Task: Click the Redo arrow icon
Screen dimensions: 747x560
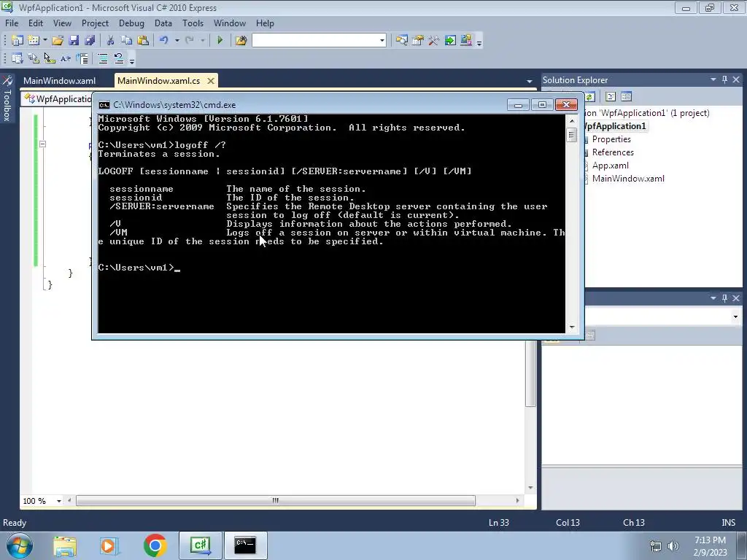Action: (190, 41)
